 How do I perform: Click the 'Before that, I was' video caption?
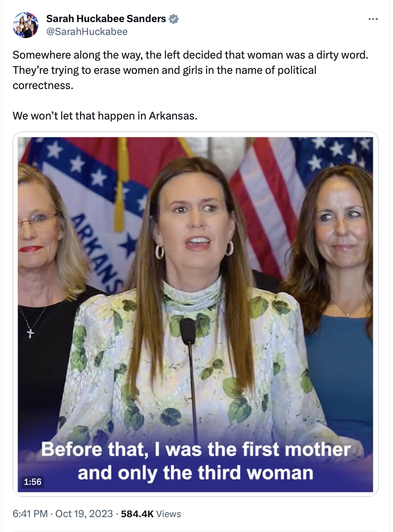tap(196, 461)
